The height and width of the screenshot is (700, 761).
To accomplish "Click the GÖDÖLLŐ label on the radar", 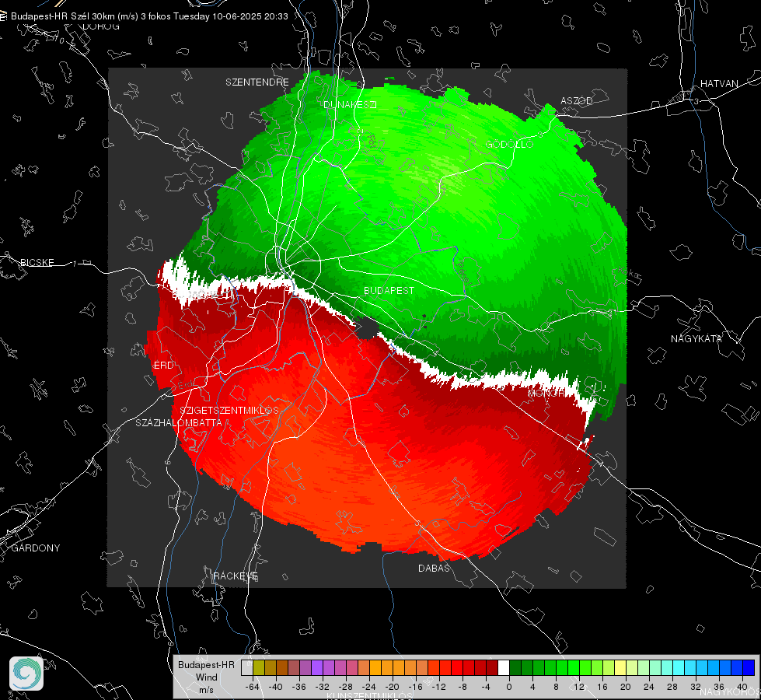I will 509,144.
